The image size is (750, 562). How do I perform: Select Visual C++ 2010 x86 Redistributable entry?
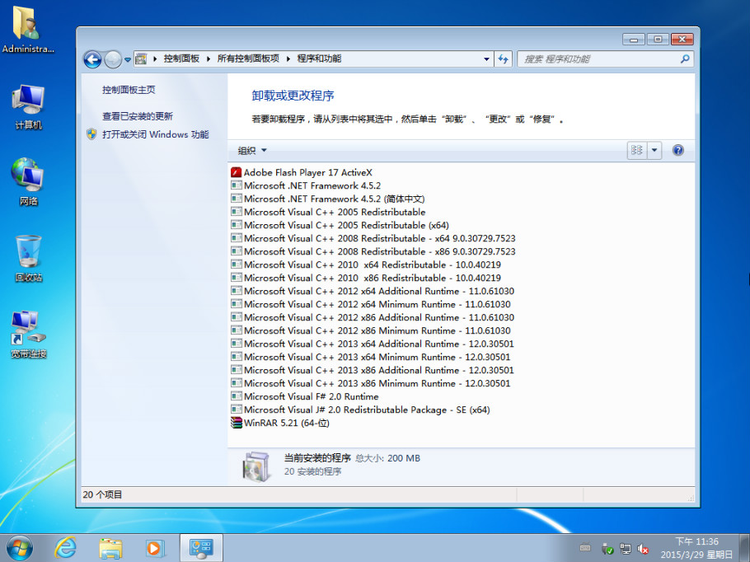[366, 277]
